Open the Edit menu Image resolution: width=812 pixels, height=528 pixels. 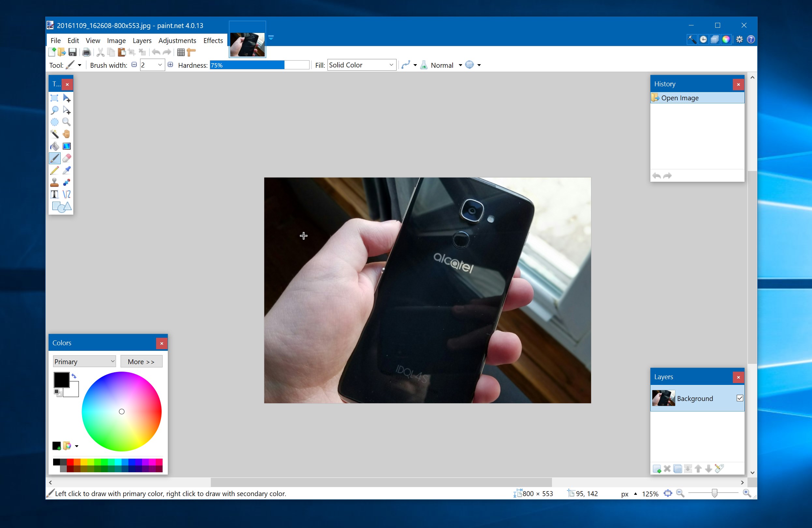tap(73, 41)
